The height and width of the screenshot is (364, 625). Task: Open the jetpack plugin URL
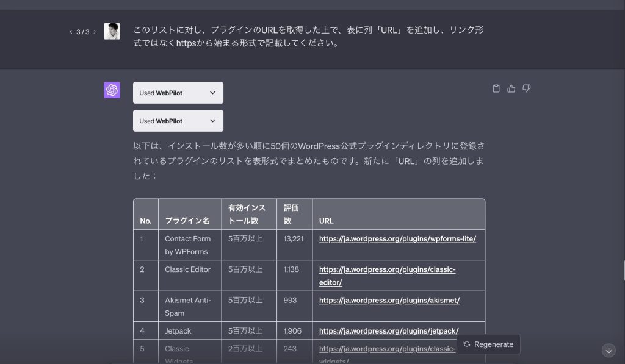(389, 330)
